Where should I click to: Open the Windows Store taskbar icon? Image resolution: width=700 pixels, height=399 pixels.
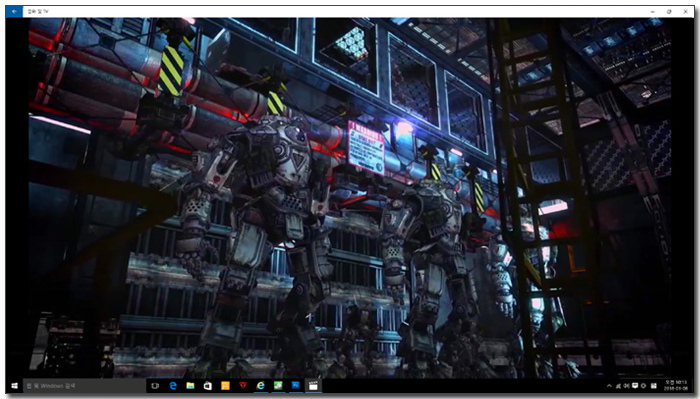(x=208, y=386)
